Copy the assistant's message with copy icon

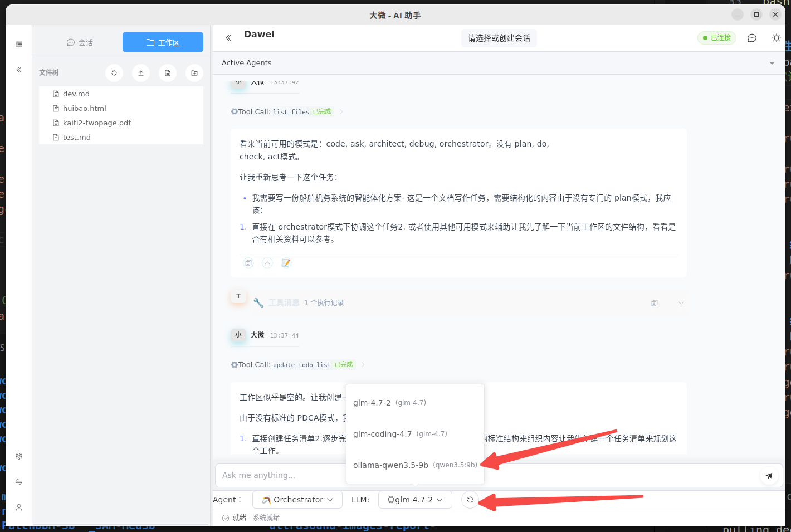[x=248, y=262]
